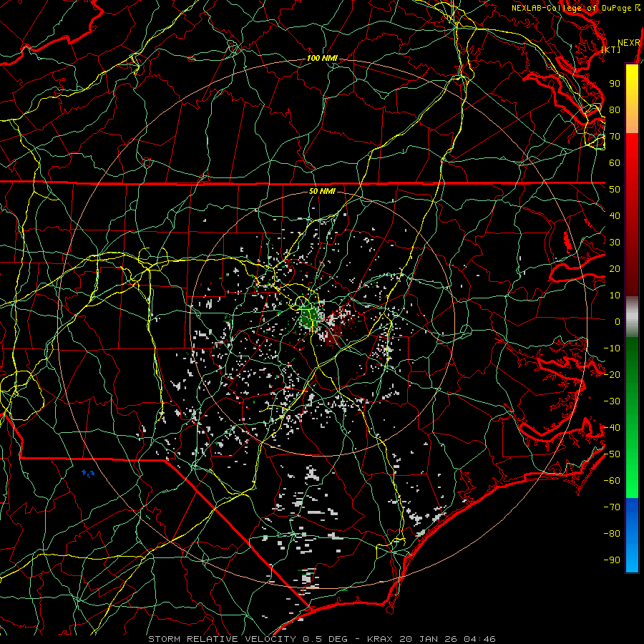Click the -20 value on the velocity scale
The width and height of the screenshot is (644, 644).
612,374
